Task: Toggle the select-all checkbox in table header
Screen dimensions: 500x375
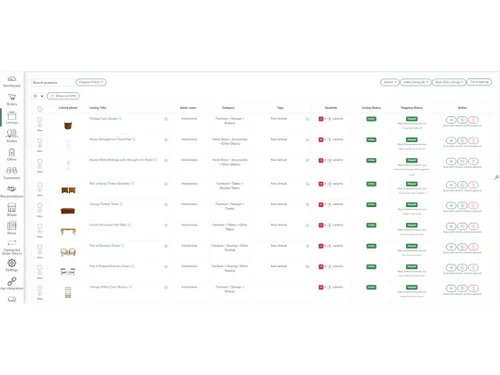Action: tap(40, 109)
